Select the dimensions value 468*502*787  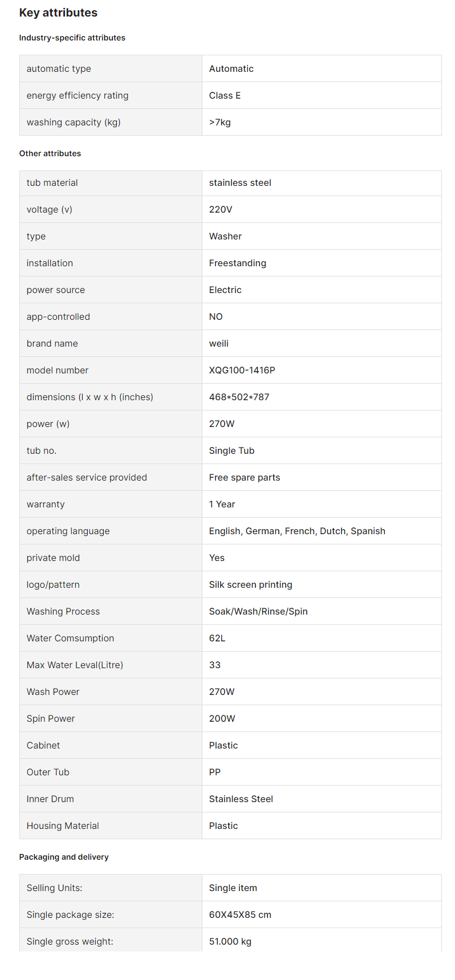[239, 397]
